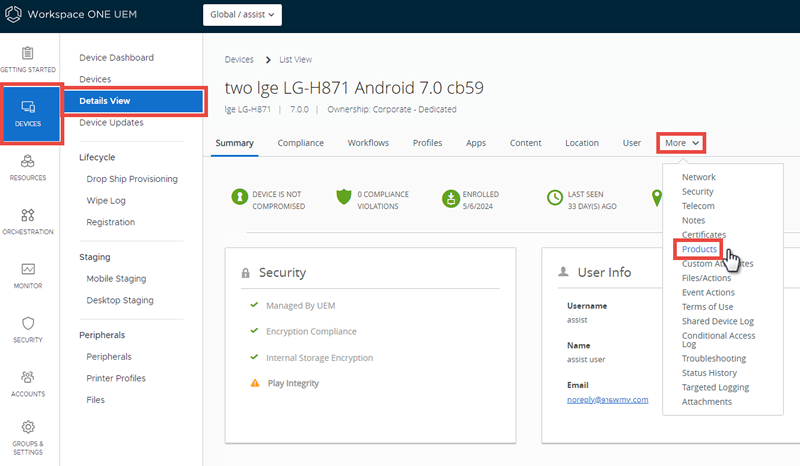Switch to the User tab
This screenshot has height=466, width=800.
[x=632, y=143]
